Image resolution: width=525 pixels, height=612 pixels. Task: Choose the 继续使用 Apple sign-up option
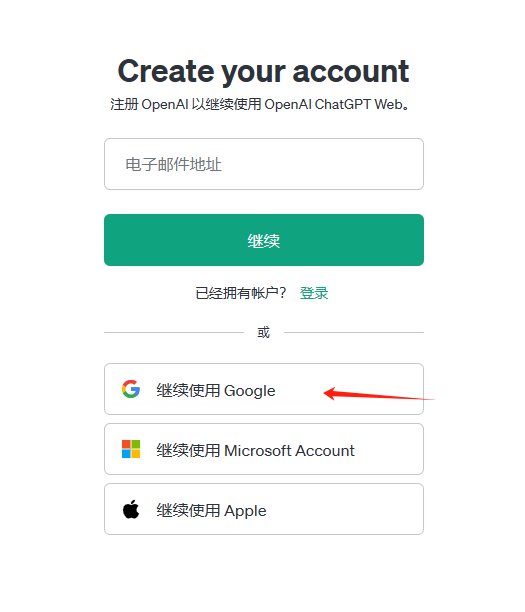(x=264, y=509)
